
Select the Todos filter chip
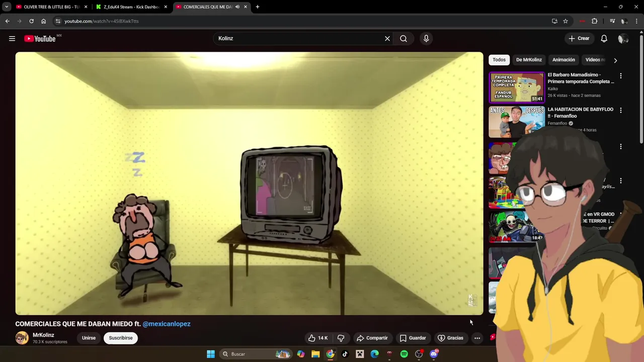pos(499,60)
